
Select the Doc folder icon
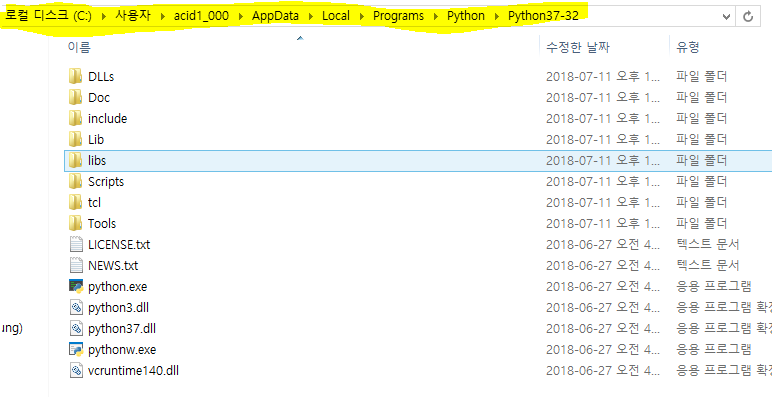coord(75,97)
